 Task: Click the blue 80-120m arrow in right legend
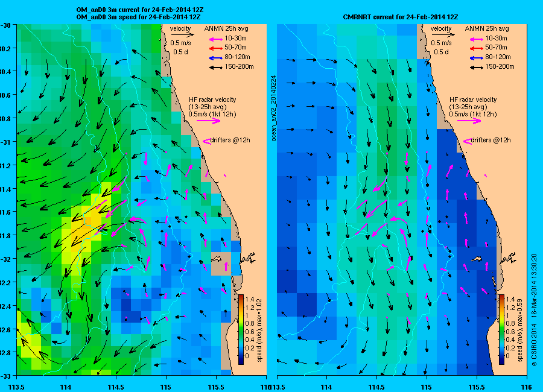tap(476, 58)
